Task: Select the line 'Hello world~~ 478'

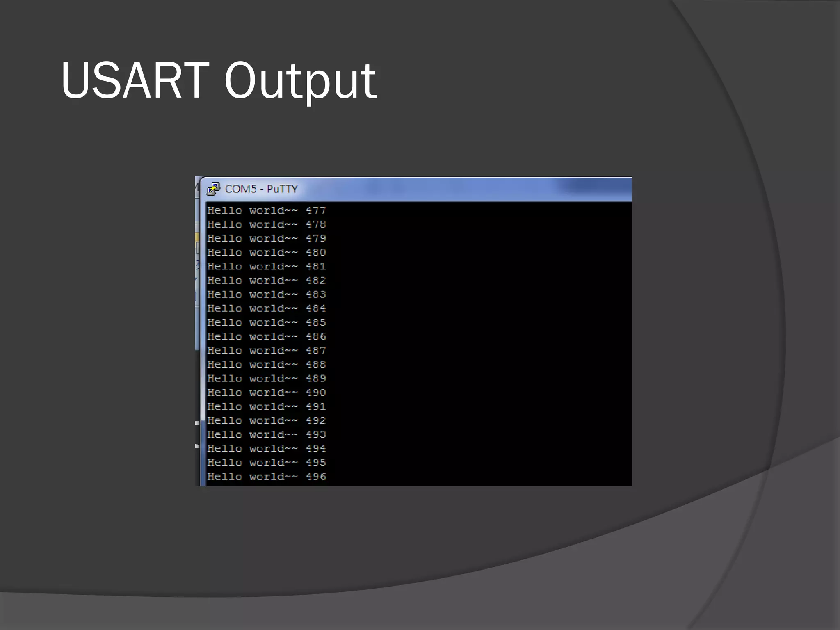Action: click(x=267, y=224)
